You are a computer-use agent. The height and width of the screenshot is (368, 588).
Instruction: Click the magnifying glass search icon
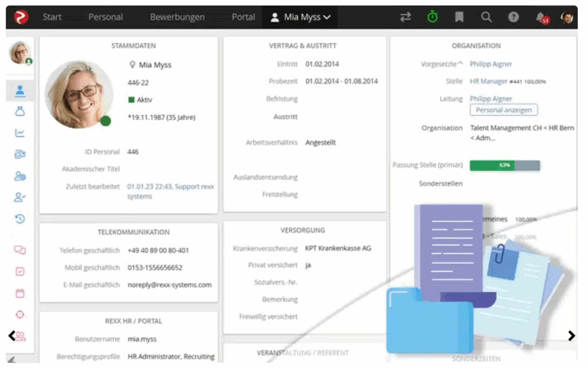(486, 17)
